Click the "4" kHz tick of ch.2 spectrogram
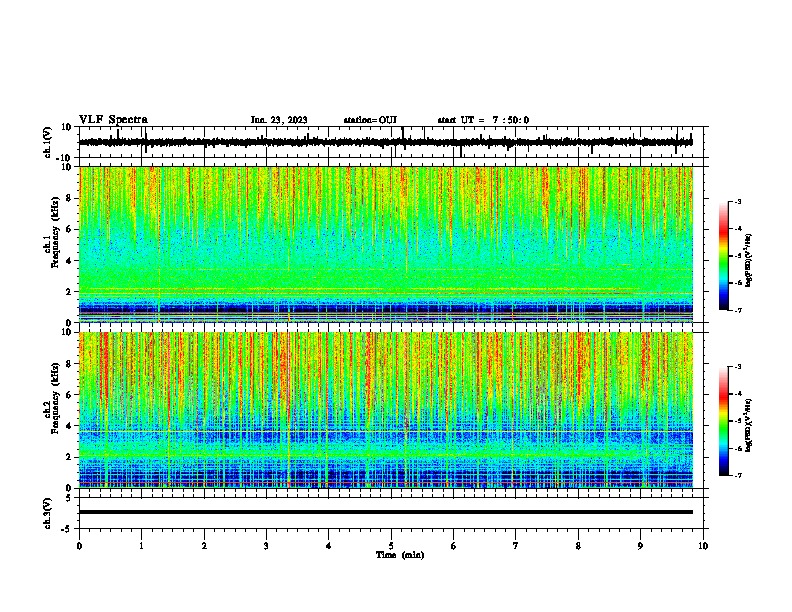The height and width of the screenshot is (612, 792). pos(70,426)
